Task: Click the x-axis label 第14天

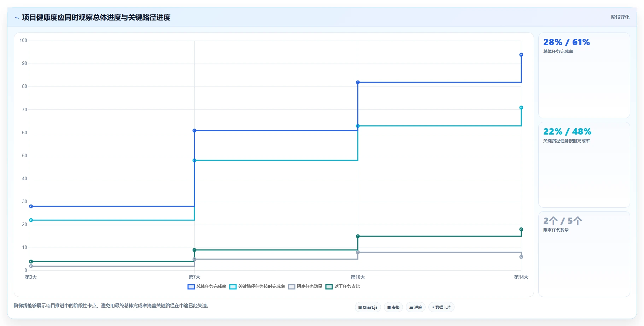Action: pos(521,277)
